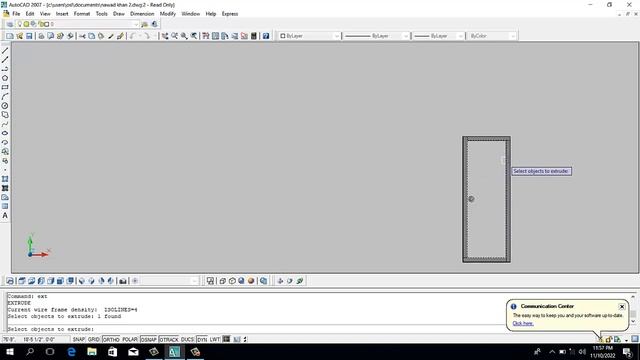640x360 pixels.
Task: Click the taskbar search icon
Action: [x=30, y=351]
